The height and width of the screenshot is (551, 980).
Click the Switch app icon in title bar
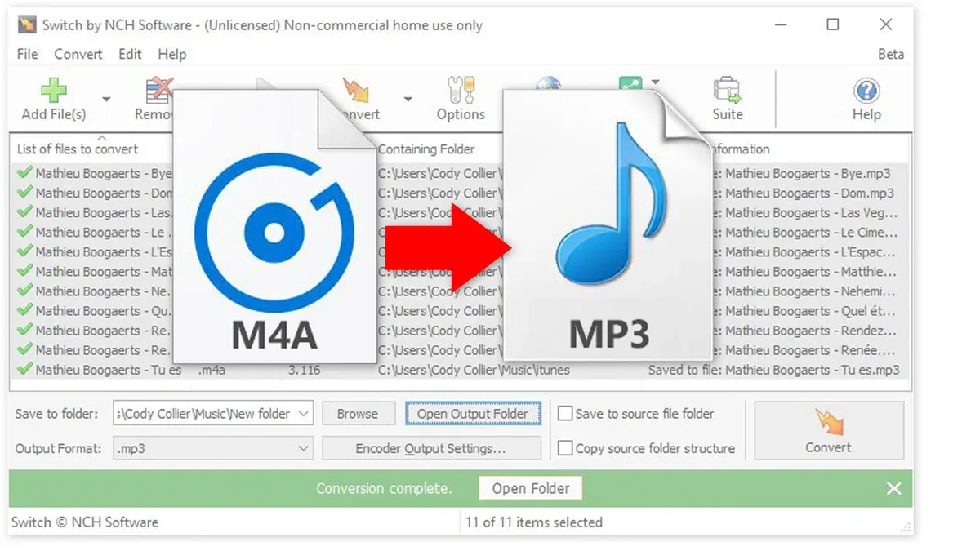(x=27, y=24)
